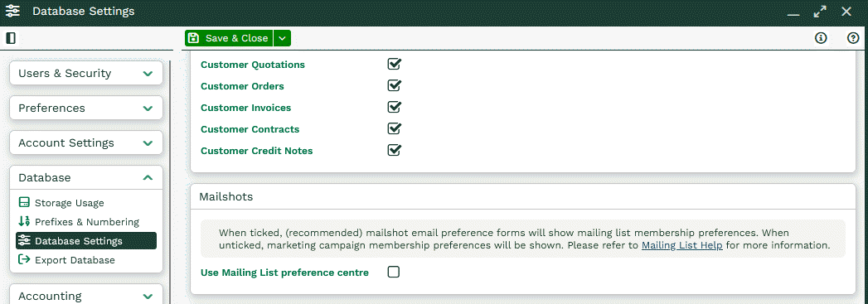Image resolution: width=868 pixels, height=304 pixels.
Task: Expand the Users & Security section
Action: 86,74
